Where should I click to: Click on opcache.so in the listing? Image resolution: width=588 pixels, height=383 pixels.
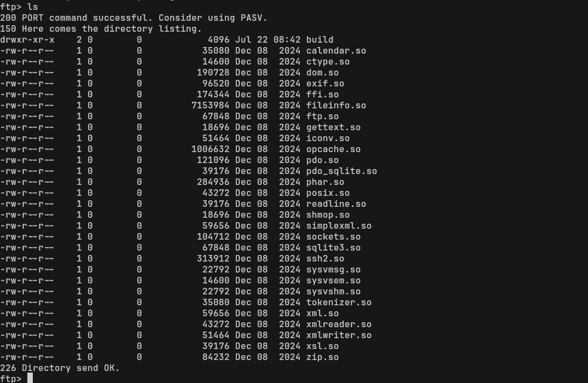coord(333,149)
